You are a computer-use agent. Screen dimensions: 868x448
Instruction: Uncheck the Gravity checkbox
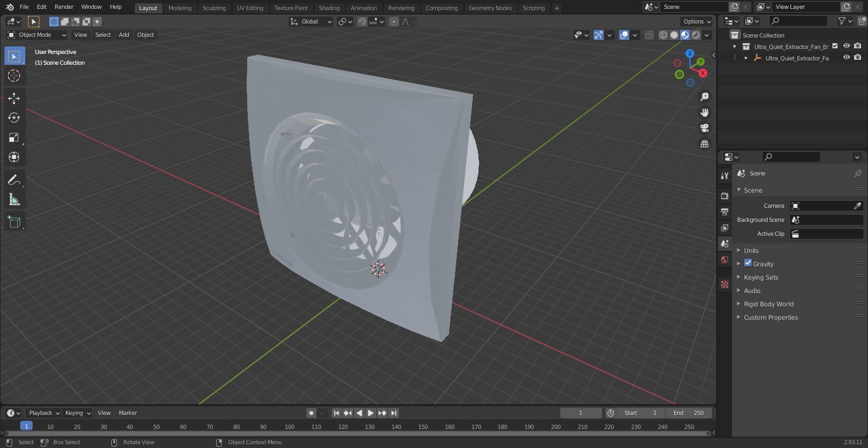click(748, 263)
